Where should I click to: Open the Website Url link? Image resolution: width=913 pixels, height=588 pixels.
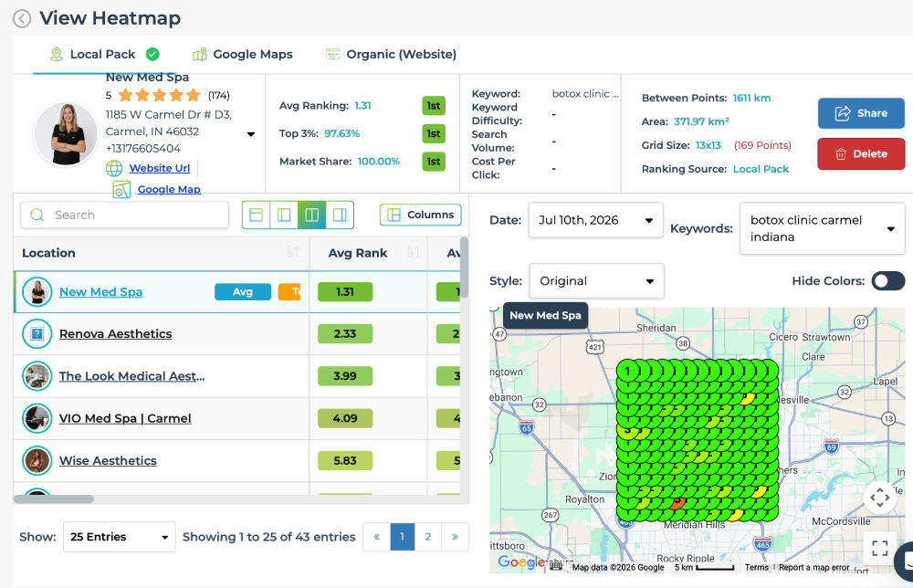[x=160, y=168]
